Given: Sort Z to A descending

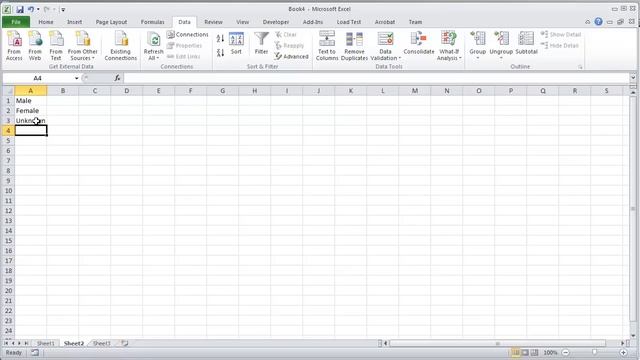Looking at the screenshot, I should [x=220, y=53].
